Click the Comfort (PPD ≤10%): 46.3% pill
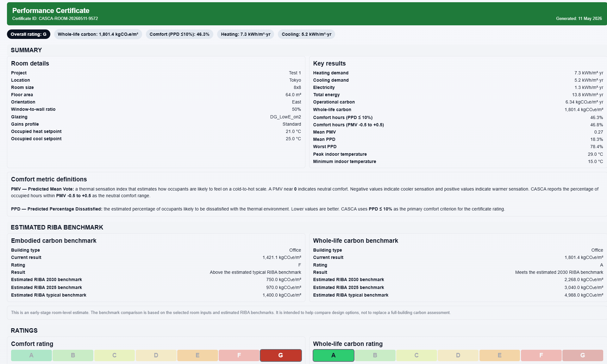 coord(179,34)
